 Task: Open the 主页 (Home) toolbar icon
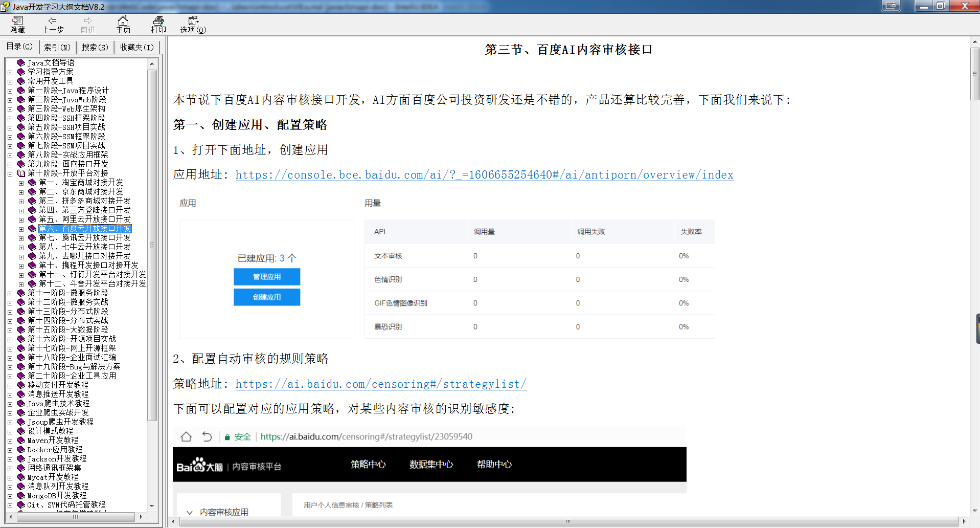tap(123, 25)
